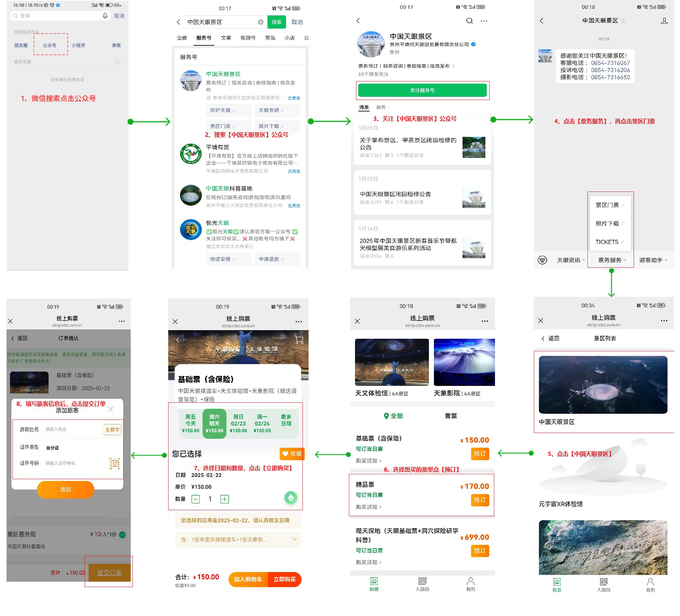Select the 朋友圈 search filter
Screen dimensions: 680x616
click(21, 45)
